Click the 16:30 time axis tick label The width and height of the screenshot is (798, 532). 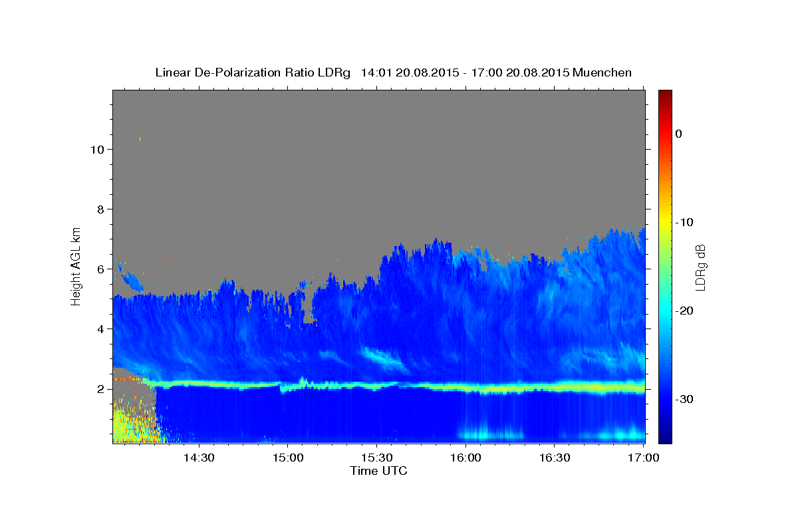(555, 458)
